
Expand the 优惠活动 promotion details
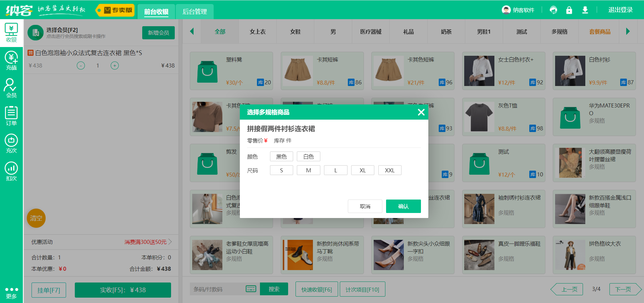tap(170, 242)
